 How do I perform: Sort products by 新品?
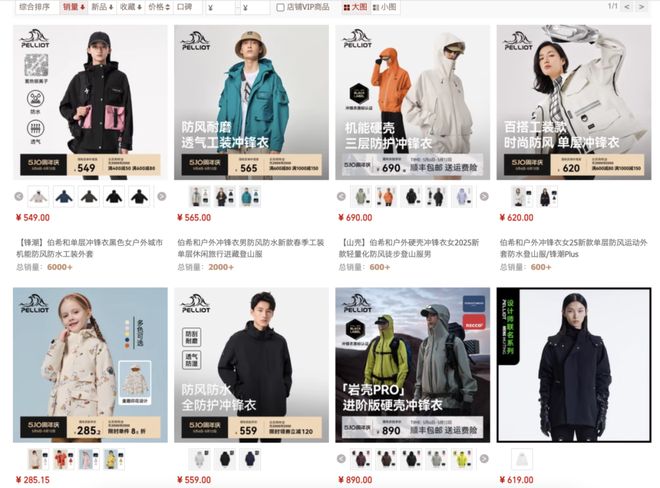click(x=102, y=7)
